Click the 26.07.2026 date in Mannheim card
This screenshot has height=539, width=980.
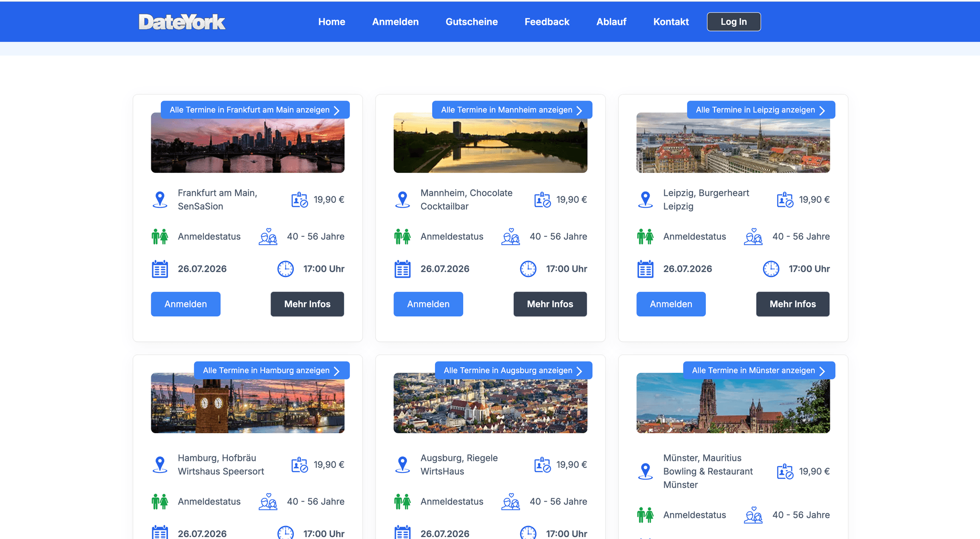tap(445, 269)
